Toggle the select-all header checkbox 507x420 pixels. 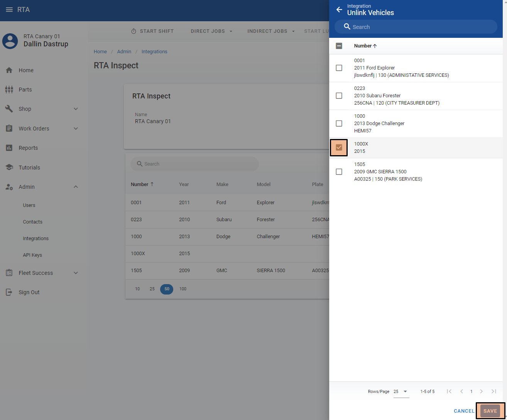pos(339,46)
